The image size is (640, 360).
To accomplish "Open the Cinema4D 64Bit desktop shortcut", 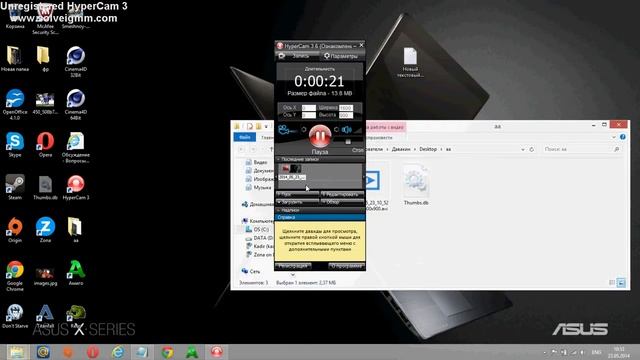I will 76,104.
